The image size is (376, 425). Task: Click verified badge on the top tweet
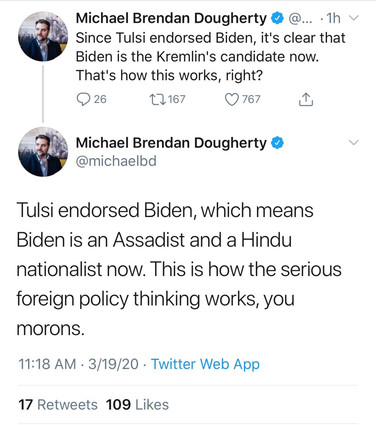(277, 18)
